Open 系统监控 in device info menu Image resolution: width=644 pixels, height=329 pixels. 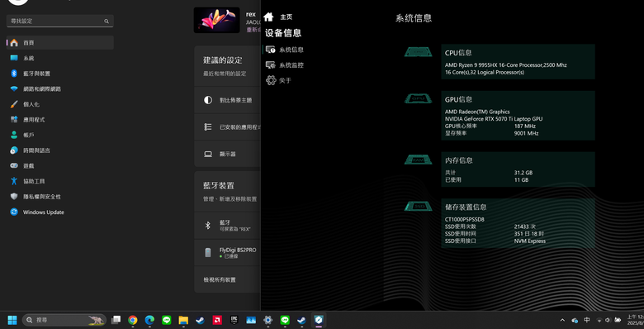pyautogui.click(x=291, y=65)
